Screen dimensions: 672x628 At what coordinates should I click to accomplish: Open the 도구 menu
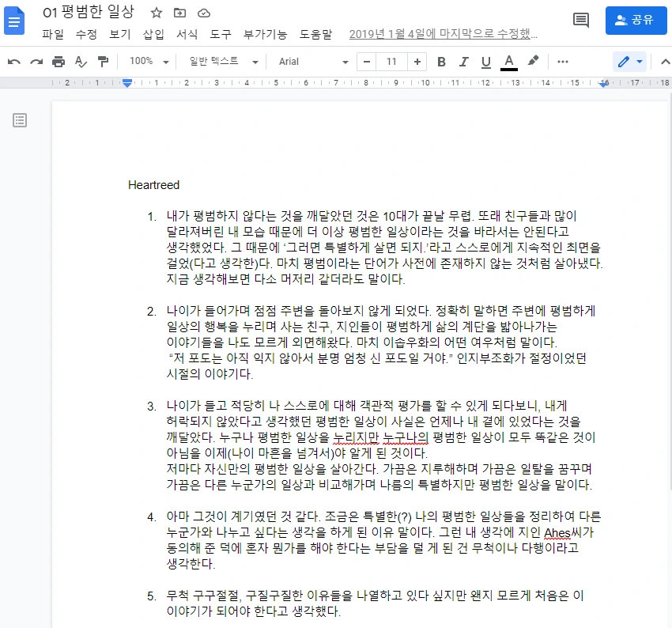(221, 34)
